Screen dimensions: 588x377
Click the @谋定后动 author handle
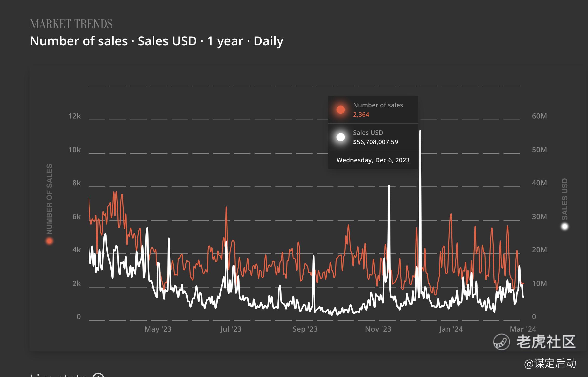pyautogui.click(x=550, y=363)
